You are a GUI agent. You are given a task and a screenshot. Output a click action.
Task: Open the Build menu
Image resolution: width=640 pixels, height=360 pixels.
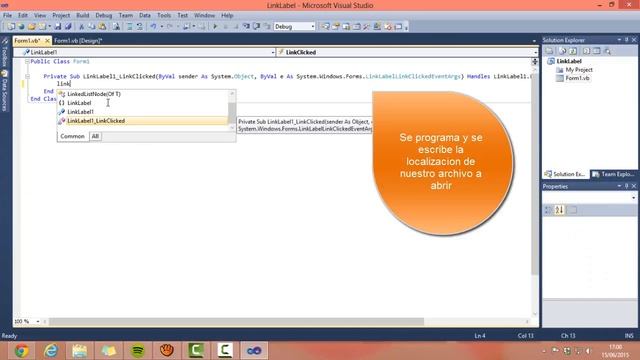[x=82, y=16]
